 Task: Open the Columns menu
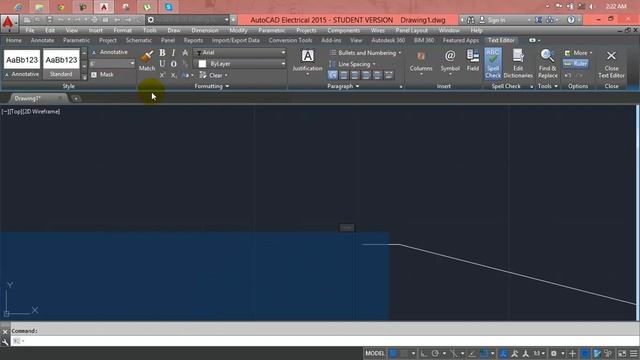[421, 61]
